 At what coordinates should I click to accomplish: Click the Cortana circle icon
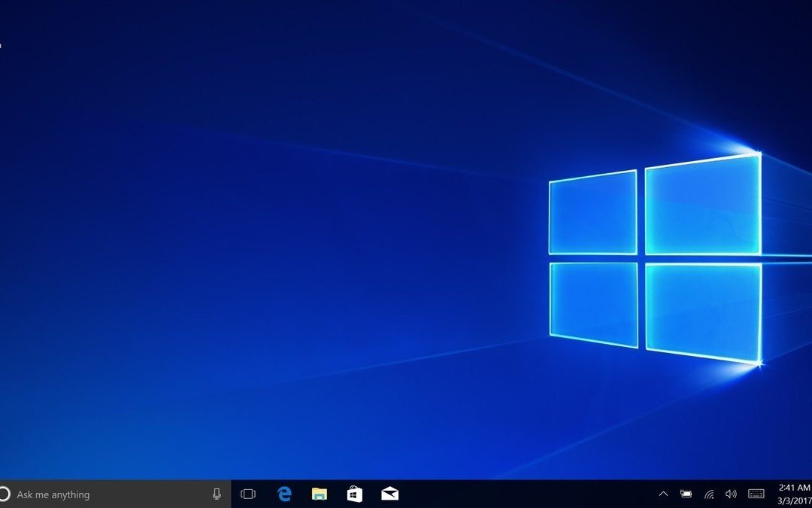click(x=4, y=494)
